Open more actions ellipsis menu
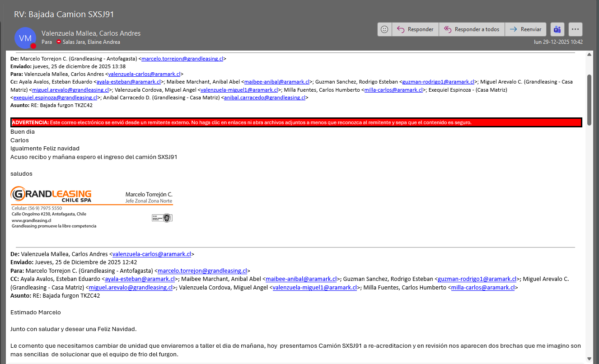 pyautogui.click(x=575, y=29)
